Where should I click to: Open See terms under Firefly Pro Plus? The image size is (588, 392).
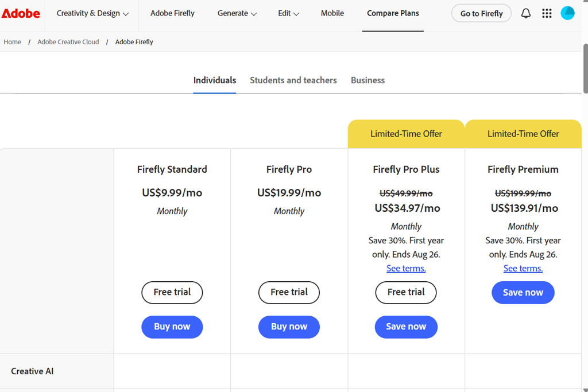[406, 269]
